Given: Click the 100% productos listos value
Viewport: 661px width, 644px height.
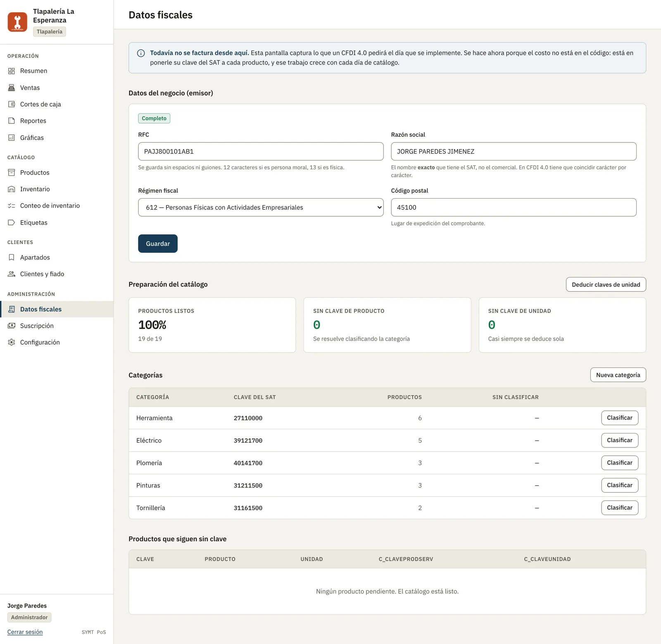Looking at the screenshot, I should pos(152,325).
